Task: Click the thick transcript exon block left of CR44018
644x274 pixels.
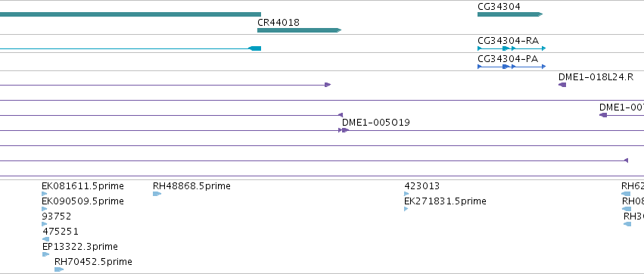Action: pos(254,48)
